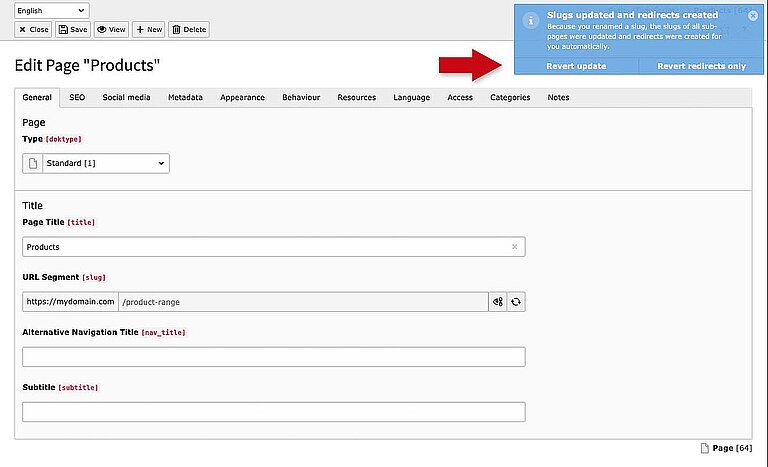Go to the Appearance tab

click(243, 98)
